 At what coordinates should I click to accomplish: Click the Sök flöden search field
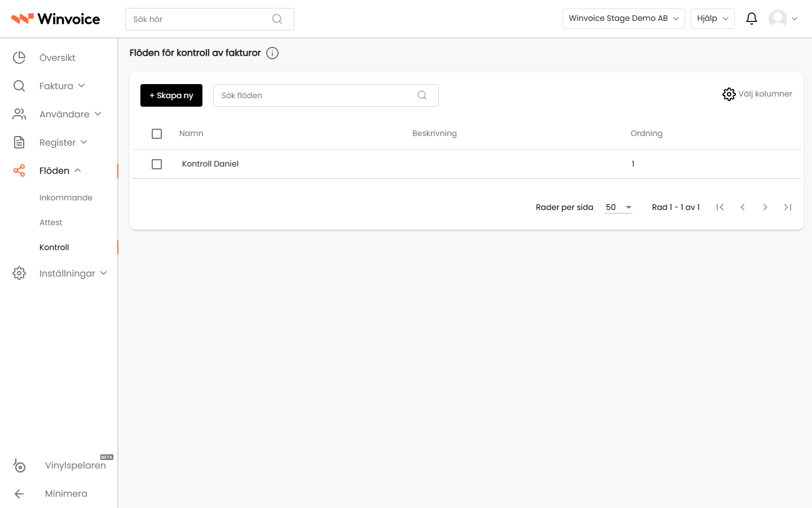click(326, 95)
